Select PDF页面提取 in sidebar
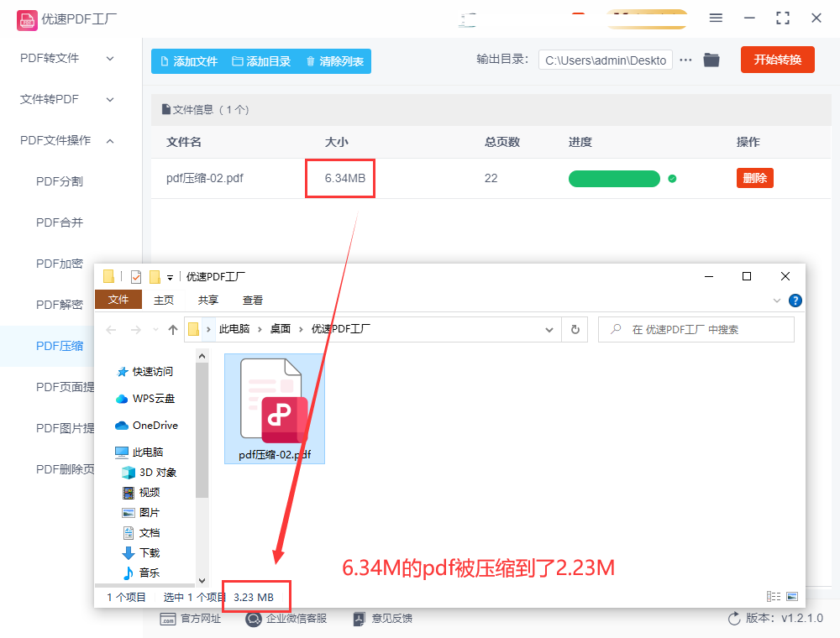 65,388
